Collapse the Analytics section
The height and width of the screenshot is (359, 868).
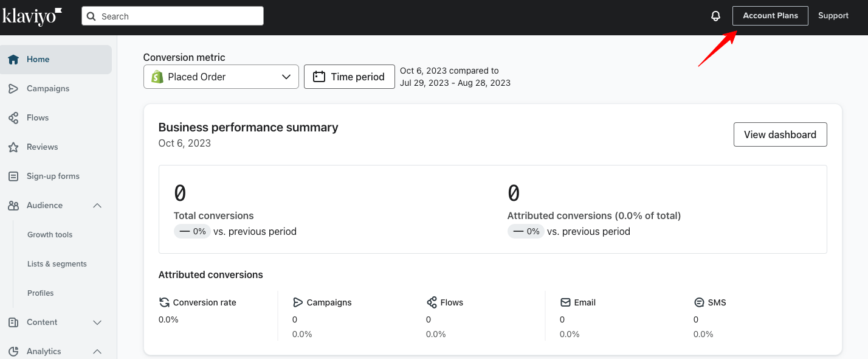pos(97,351)
